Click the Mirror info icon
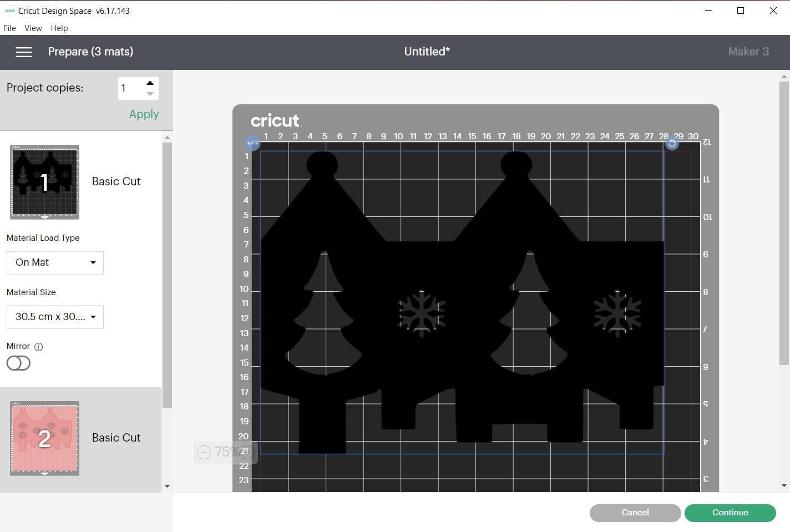Screen dimensions: 790x532 coord(38,347)
